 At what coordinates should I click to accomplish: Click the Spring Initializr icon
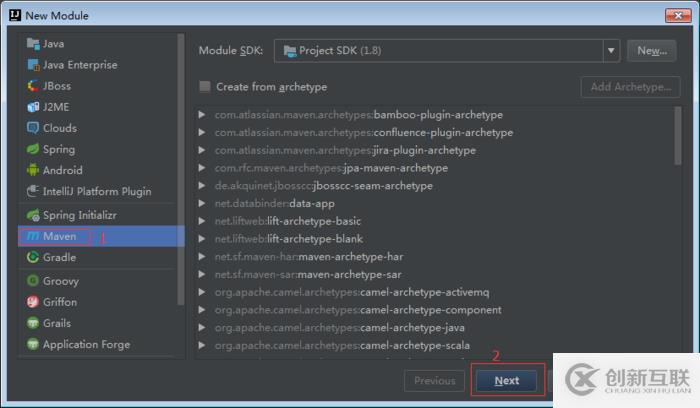click(x=33, y=215)
